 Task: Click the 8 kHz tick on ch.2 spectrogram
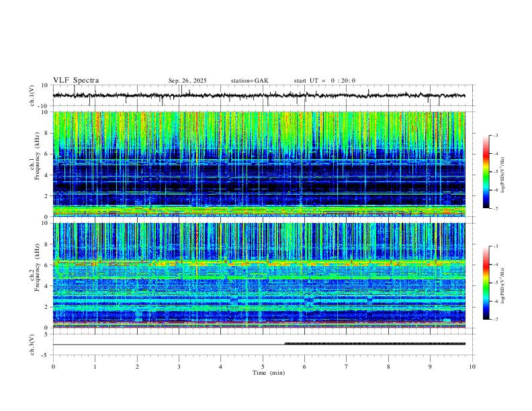[46, 244]
